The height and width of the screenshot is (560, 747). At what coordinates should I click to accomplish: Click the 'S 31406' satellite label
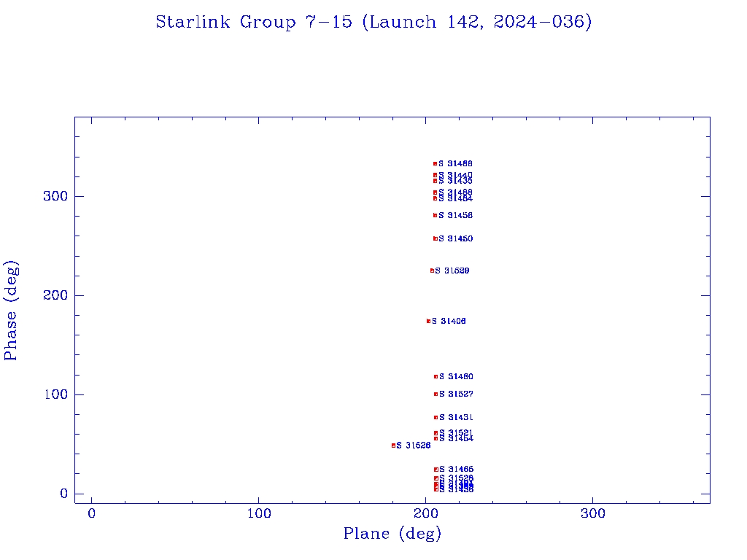click(449, 321)
